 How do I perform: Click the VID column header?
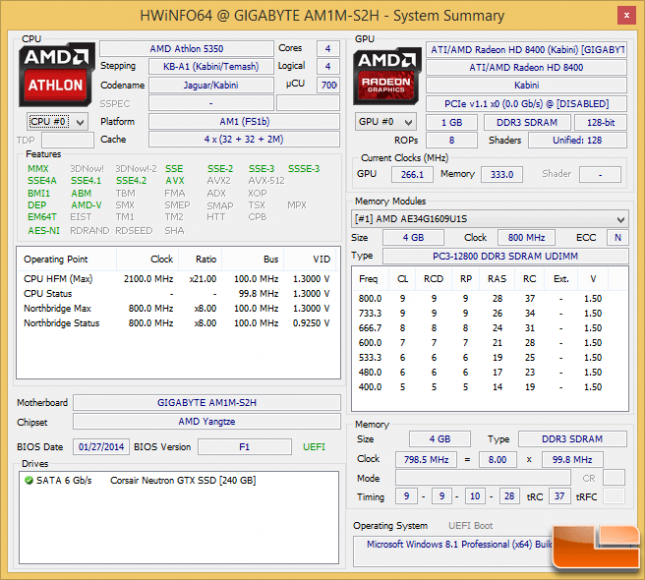pyautogui.click(x=311, y=259)
